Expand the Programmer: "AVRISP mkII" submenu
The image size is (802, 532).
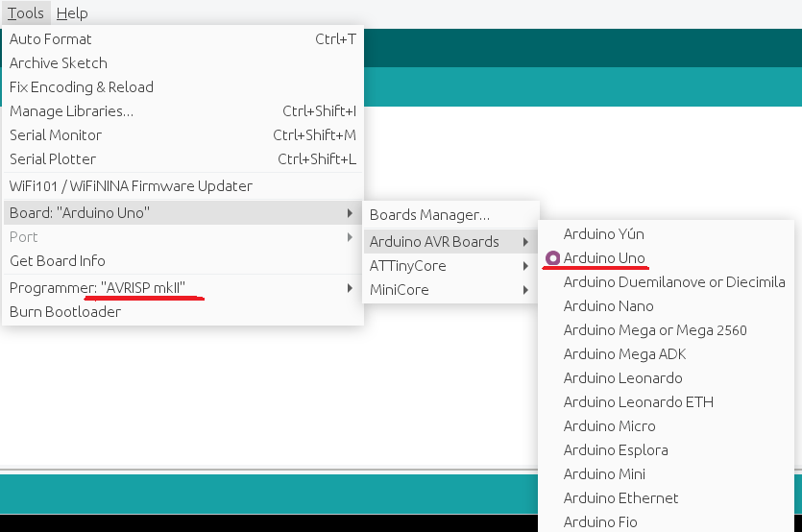click(x=183, y=288)
